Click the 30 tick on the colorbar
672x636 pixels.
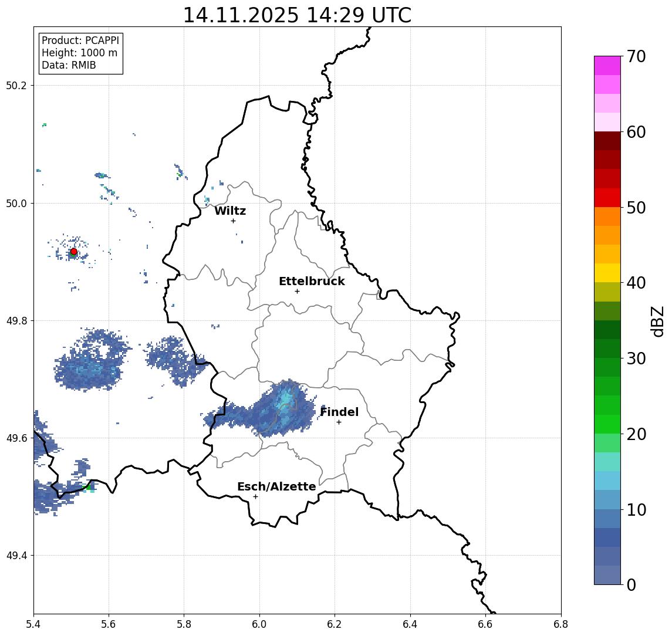click(x=636, y=358)
